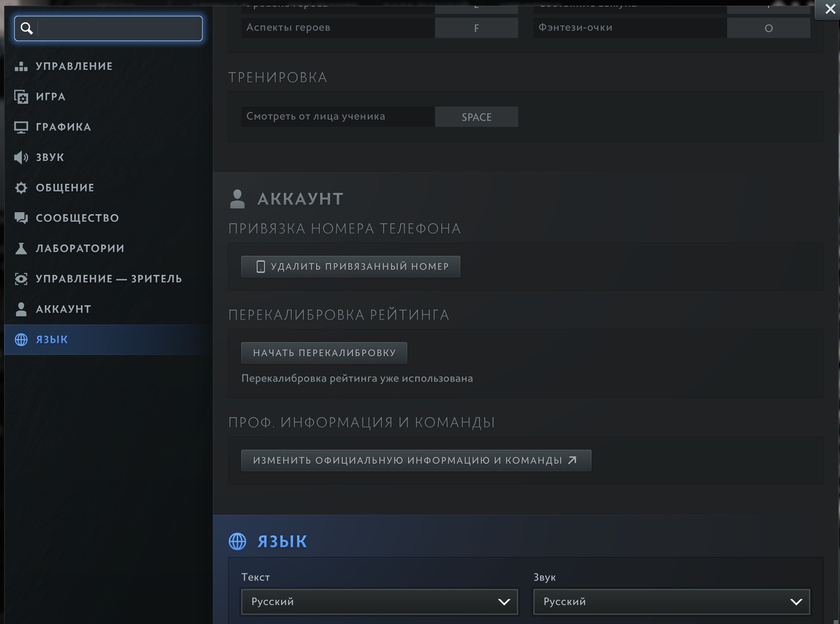
Task: Click the SPACE keybind for Смотреть от лица ученика
Action: (476, 117)
